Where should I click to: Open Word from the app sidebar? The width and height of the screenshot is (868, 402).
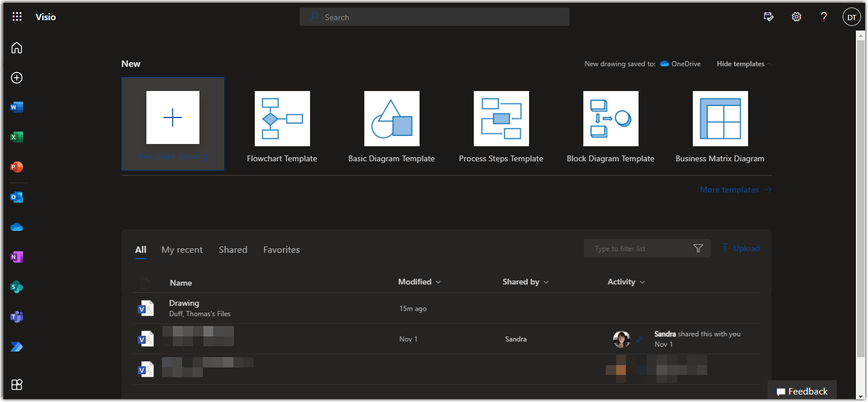point(16,107)
